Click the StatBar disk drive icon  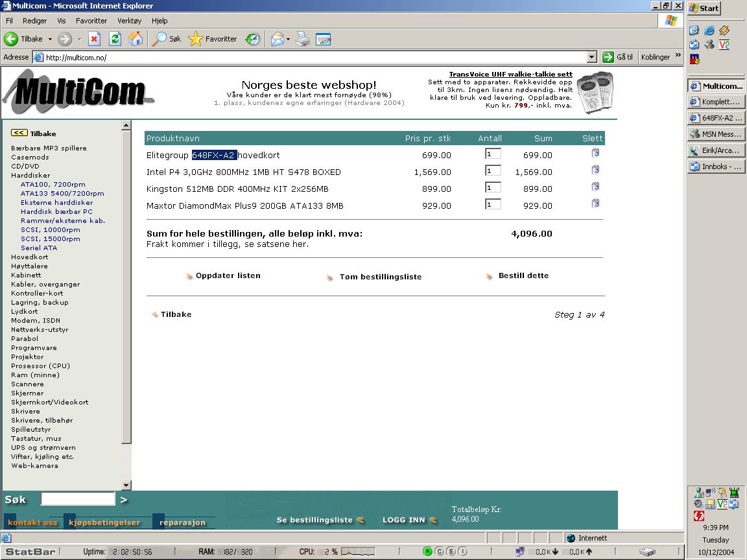[x=647, y=552]
